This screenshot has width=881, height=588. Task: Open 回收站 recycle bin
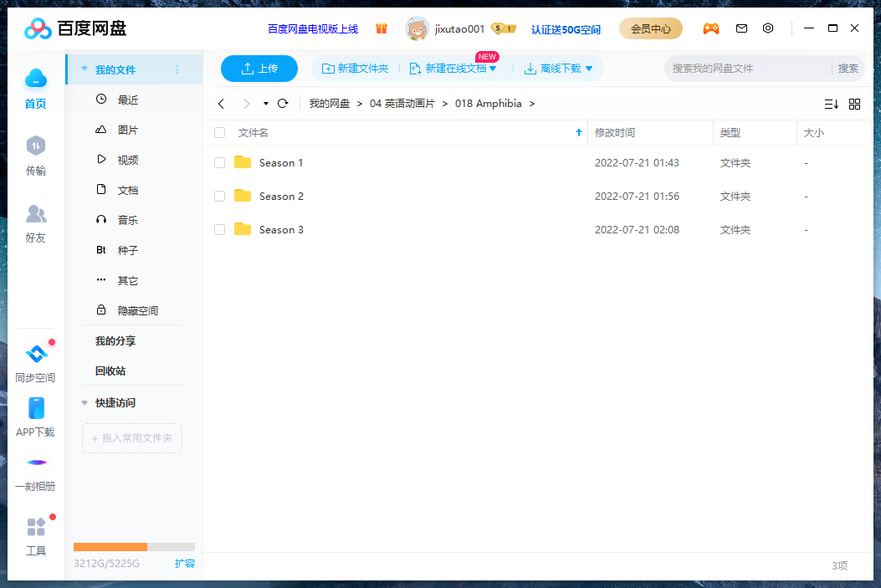pos(110,371)
